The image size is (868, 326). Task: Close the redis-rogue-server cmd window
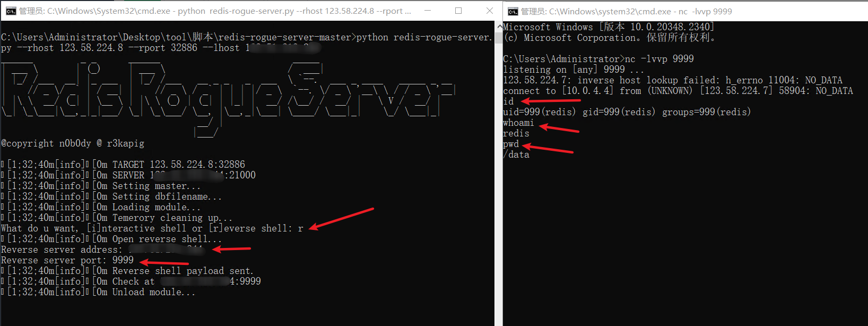click(489, 11)
